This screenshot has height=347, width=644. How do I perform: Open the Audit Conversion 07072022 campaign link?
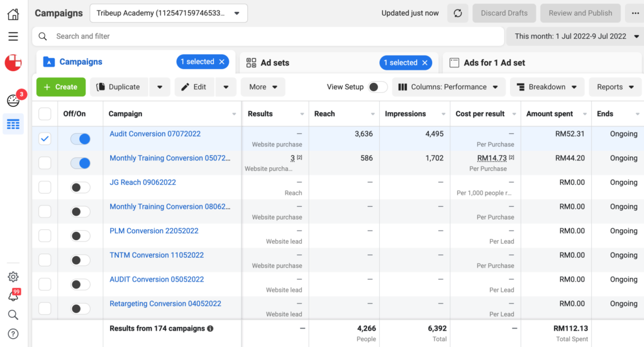[x=155, y=134]
